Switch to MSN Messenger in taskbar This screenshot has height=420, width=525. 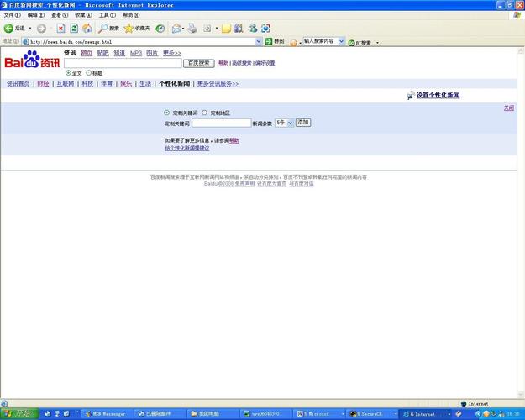[107, 414]
